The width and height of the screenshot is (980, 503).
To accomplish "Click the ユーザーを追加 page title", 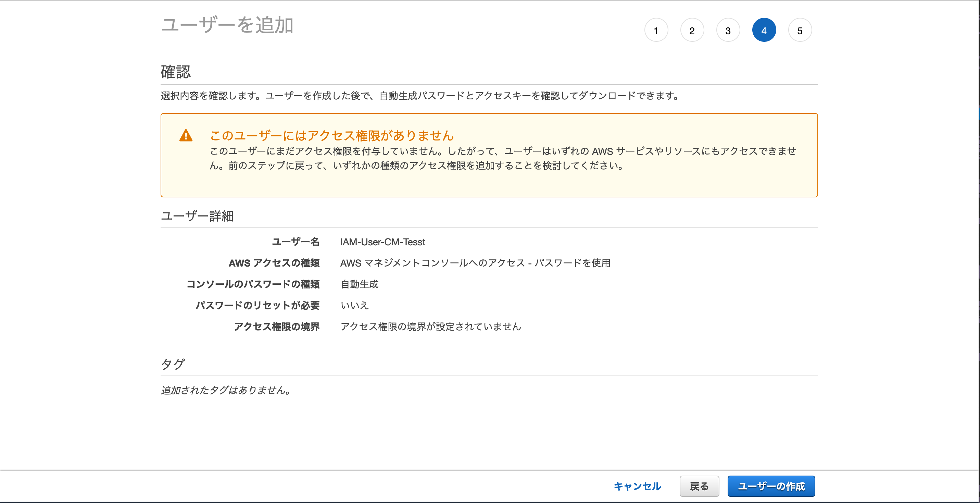I will [x=227, y=25].
